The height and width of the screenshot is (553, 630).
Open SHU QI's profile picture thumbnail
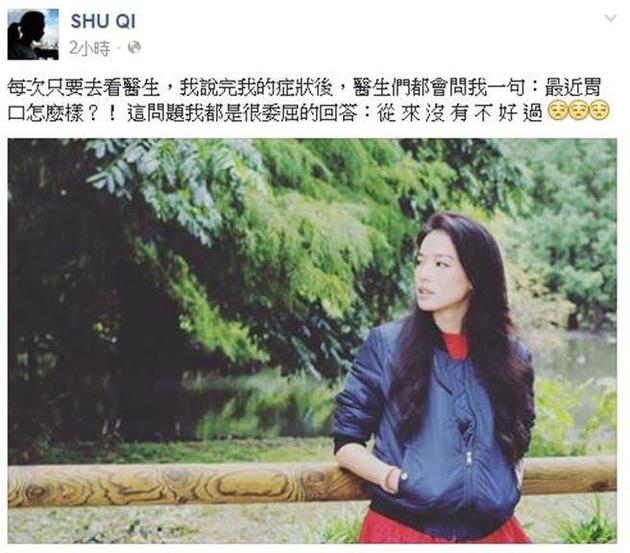(33, 35)
